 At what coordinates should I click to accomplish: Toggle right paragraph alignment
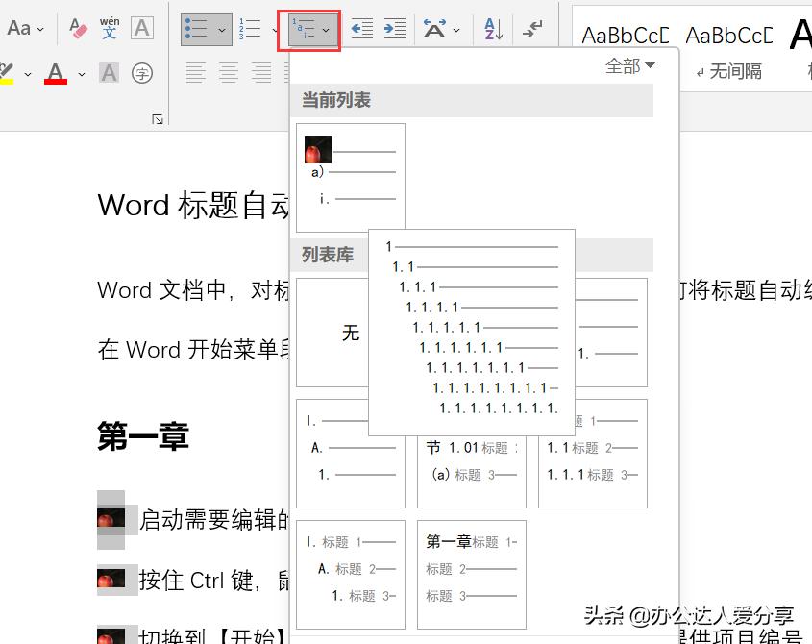(x=260, y=72)
